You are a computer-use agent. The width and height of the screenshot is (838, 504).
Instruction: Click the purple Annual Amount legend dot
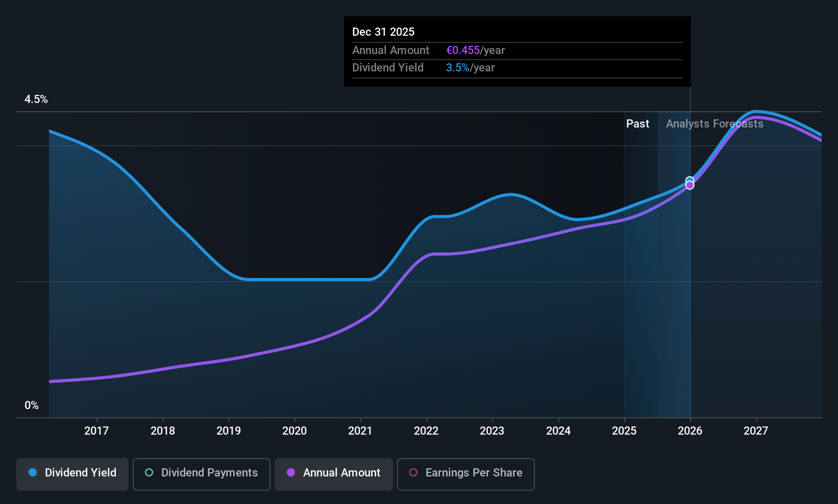[x=291, y=472]
